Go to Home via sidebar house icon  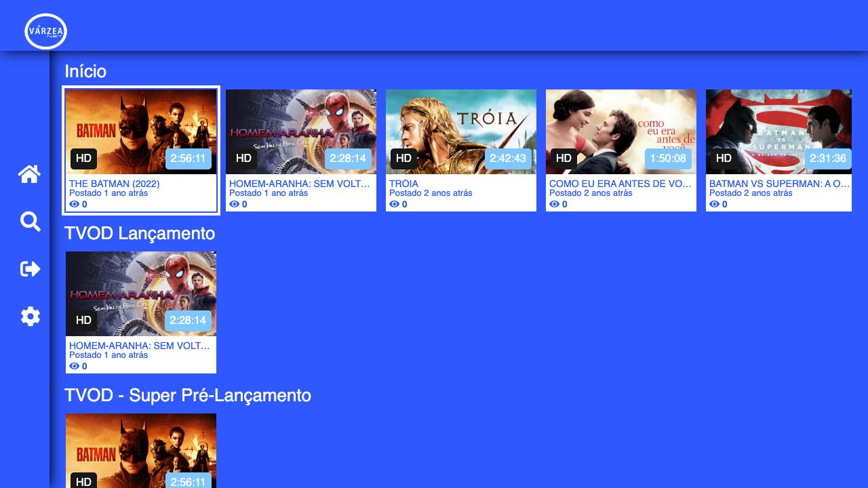click(29, 174)
